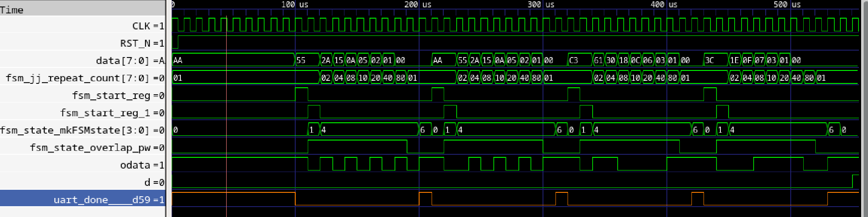Click the rising edge of d waveform

tap(852, 182)
